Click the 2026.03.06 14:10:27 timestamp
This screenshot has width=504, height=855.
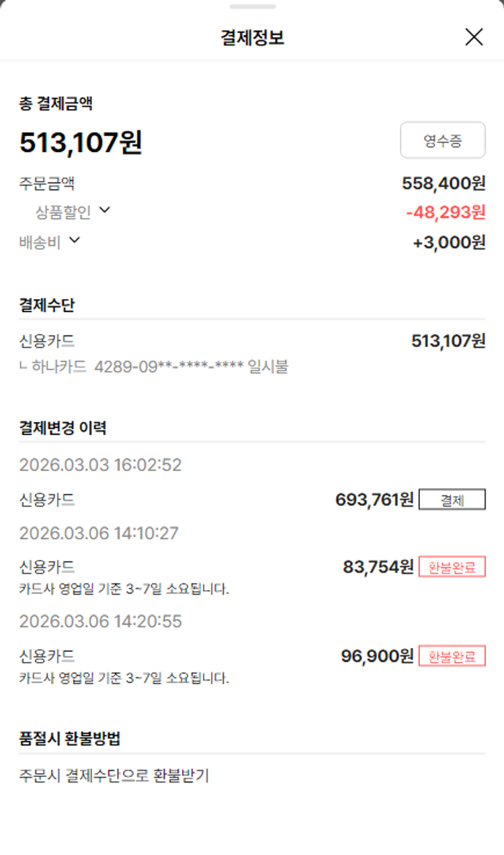[99, 534]
